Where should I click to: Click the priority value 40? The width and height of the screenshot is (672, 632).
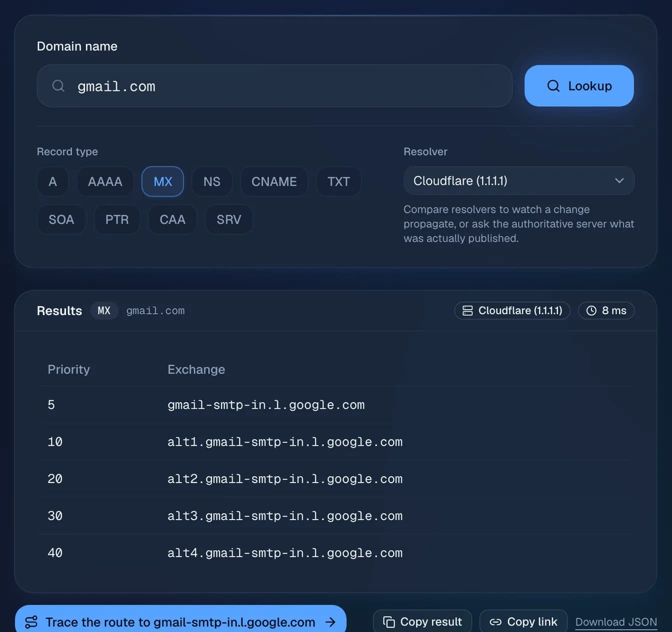click(55, 553)
